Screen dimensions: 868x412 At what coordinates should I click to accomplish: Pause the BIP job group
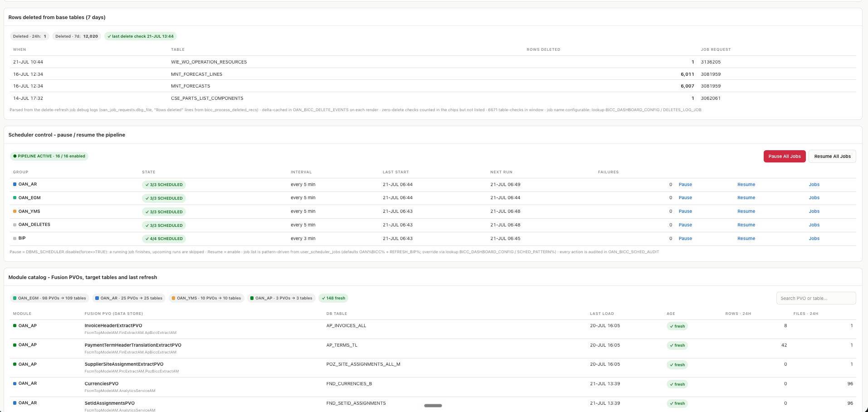[685, 239]
